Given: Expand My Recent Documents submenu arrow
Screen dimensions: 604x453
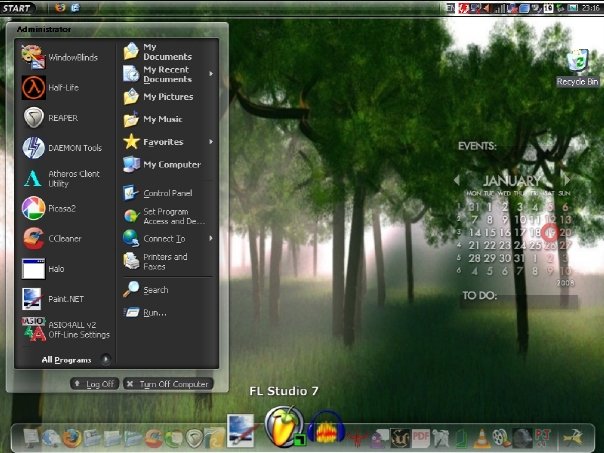Looking at the screenshot, I should pos(211,74).
